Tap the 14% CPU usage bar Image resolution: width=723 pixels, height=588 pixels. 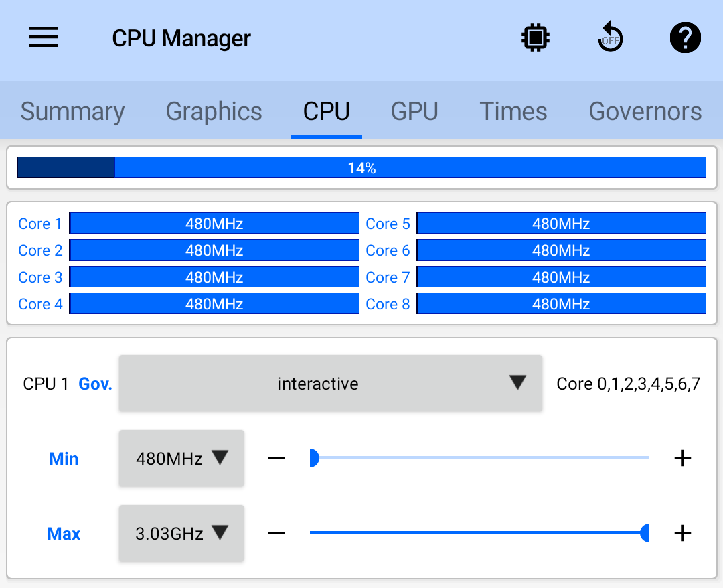(361, 168)
